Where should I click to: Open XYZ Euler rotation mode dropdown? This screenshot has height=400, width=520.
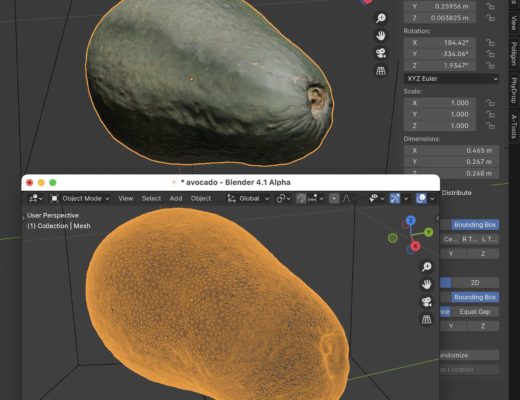pos(452,79)
